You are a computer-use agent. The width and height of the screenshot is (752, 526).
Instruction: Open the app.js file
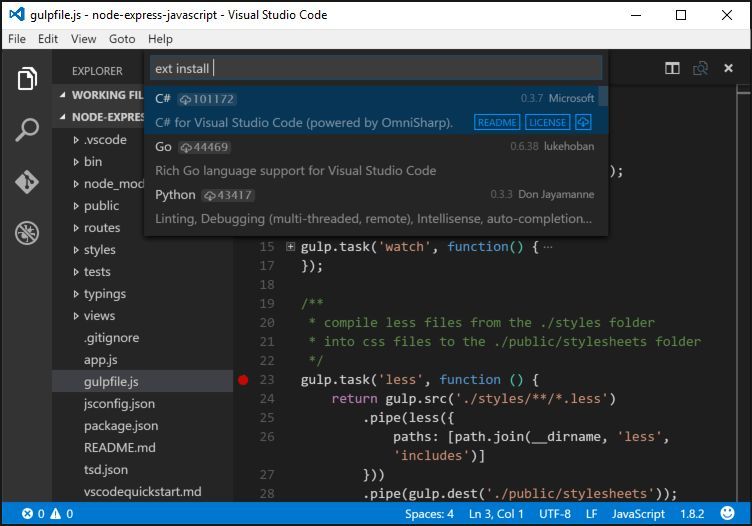[x=100, y=360]
